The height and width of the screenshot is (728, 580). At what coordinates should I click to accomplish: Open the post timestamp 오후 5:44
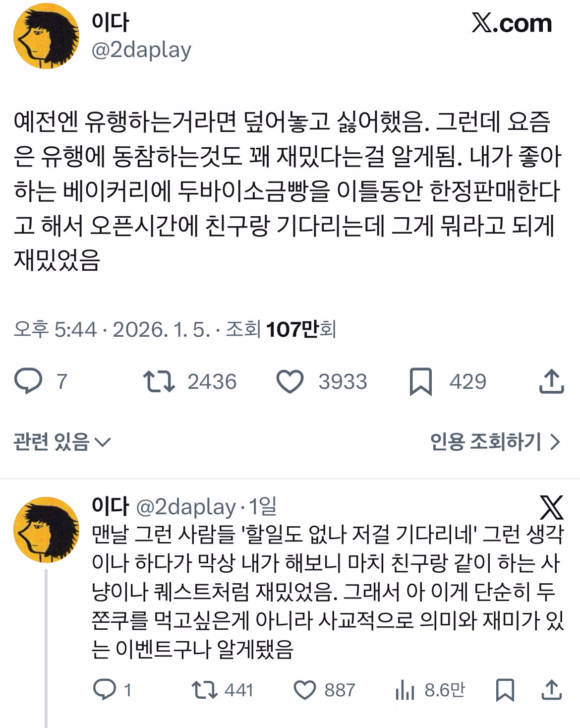[x=55, y=329]
